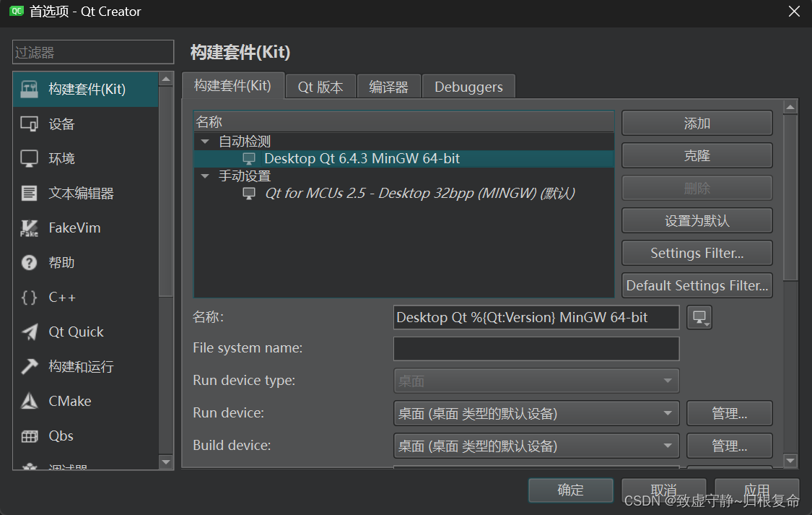Confirm with the 确定 button
This screenshot has height=515, width=812.
tap(571, 490)
